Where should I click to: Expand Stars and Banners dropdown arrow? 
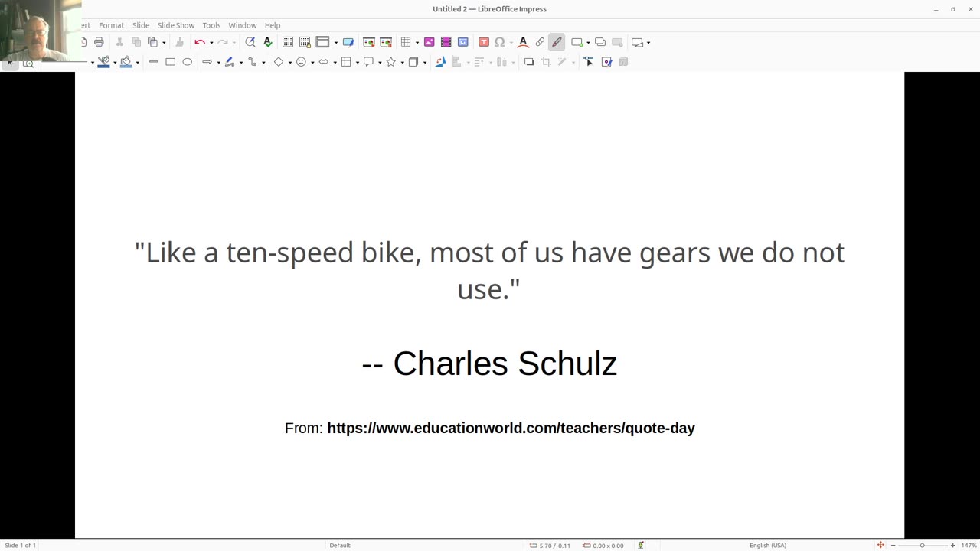click(x=402, y=63)
